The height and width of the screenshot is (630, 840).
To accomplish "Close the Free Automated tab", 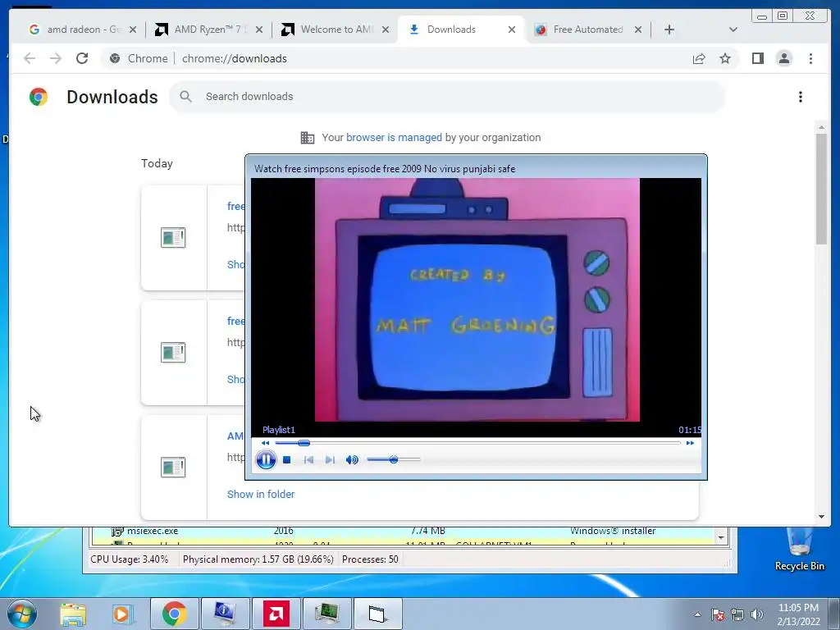I will (638, 30).
